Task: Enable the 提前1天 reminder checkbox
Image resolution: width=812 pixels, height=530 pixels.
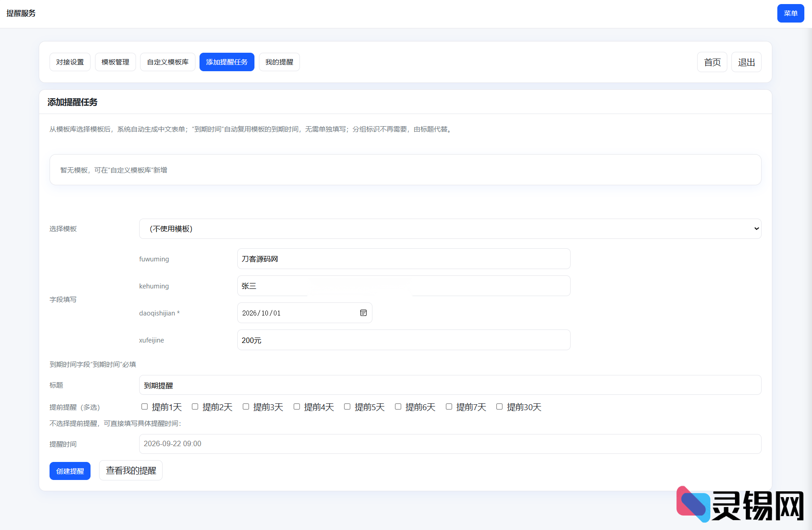Action: click(x=145, y=407)
